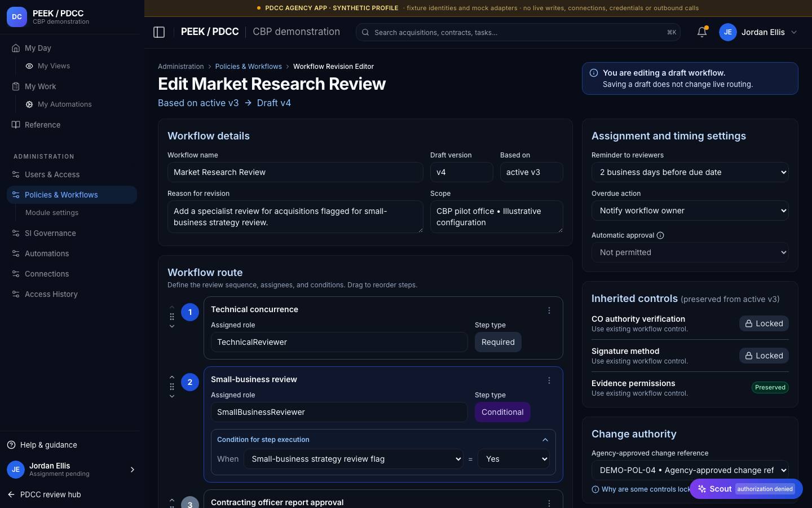Click the DC app logo
This screenshot has width=812, height=508.
(x=17, y=17)
